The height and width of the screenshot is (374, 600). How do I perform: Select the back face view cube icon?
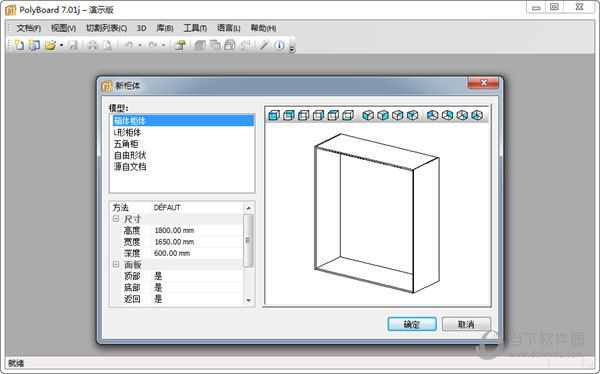point(289,115)
